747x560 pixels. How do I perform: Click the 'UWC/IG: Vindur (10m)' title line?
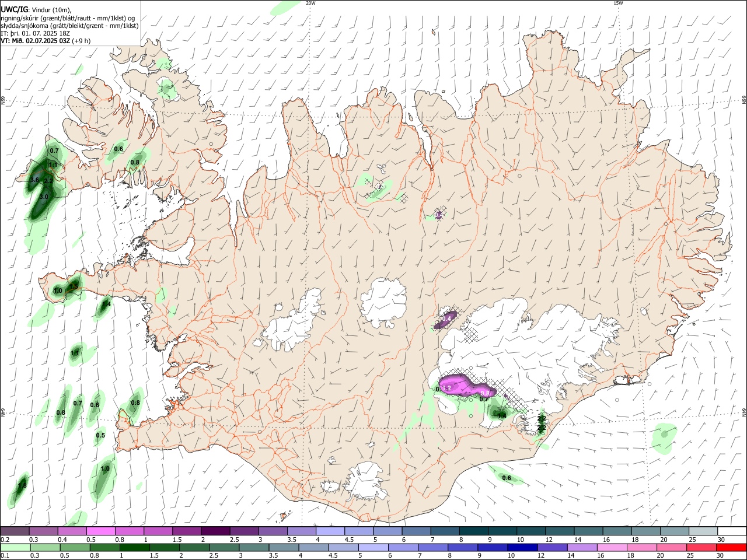point(36,10)
